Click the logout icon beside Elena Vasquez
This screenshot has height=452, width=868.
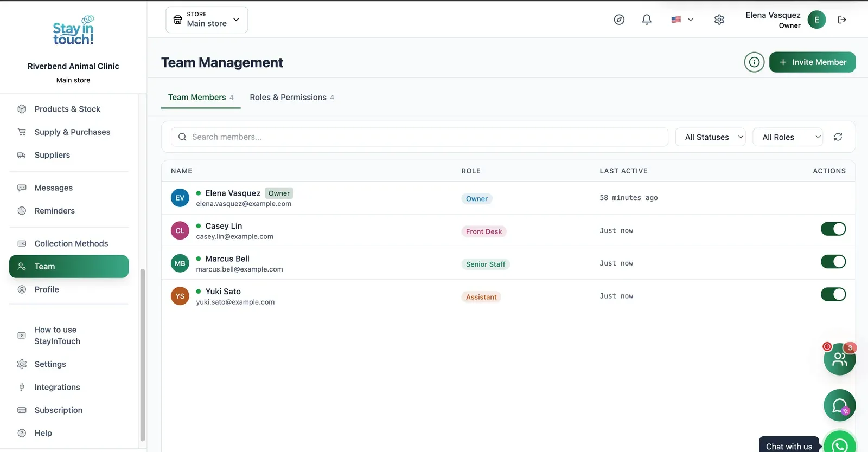click(842, 20)
